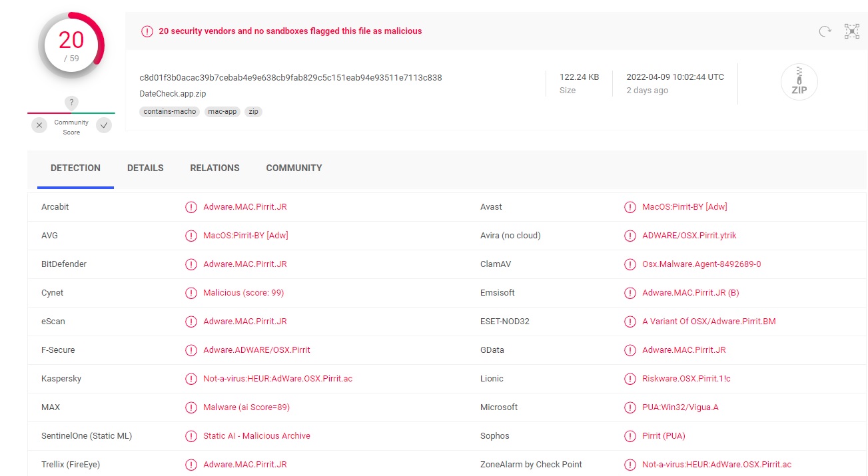Click the alert icon in the F-Secure row
Screen dimensions: 868x476
(191, 350)
